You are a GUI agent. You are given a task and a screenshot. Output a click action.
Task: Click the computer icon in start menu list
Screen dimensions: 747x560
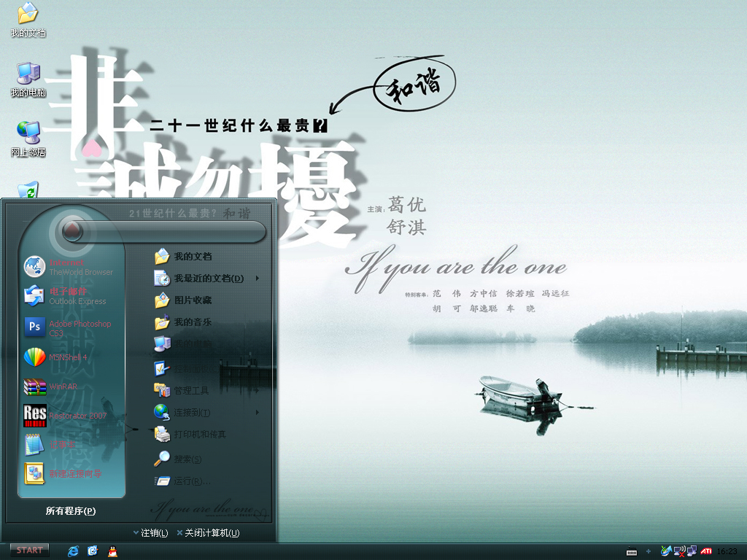(x=162, y=343)
